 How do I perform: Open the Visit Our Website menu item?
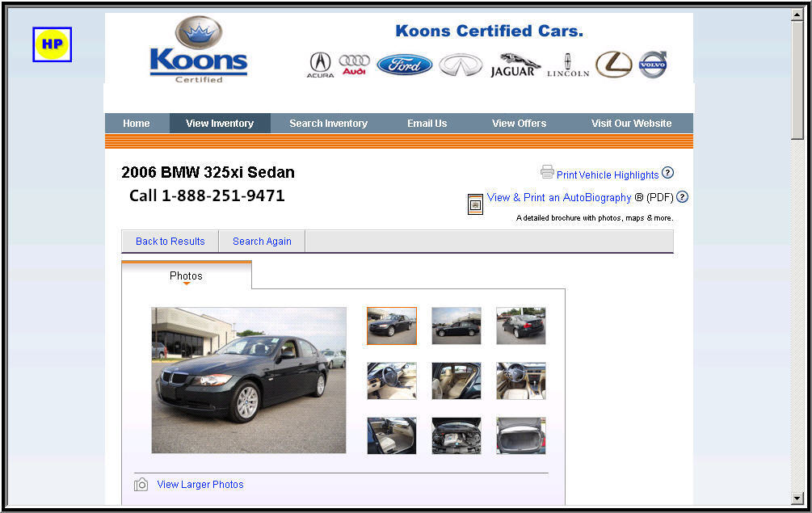point(631,124)
